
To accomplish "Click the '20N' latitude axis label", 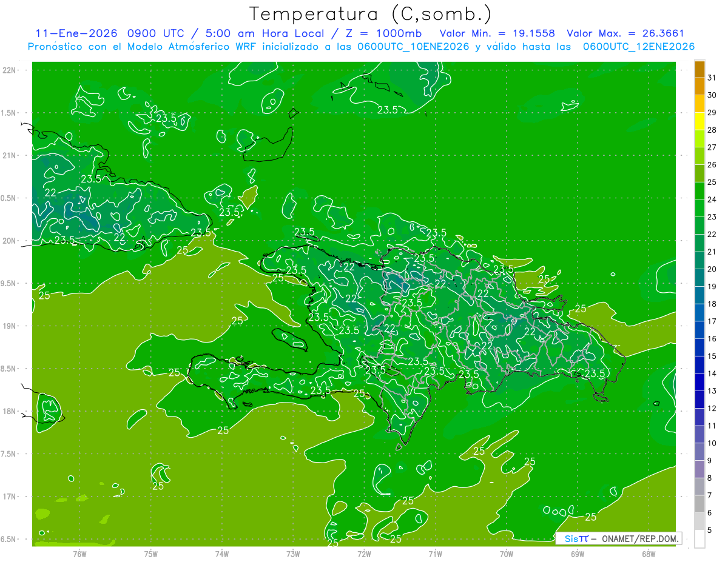I will [8, 241].
